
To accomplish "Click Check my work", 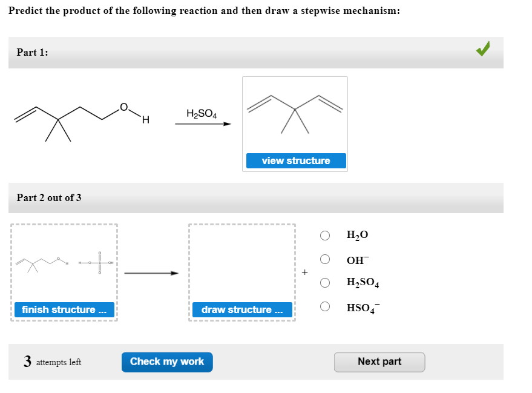I will pyautogui.click(x=167, y=362).
